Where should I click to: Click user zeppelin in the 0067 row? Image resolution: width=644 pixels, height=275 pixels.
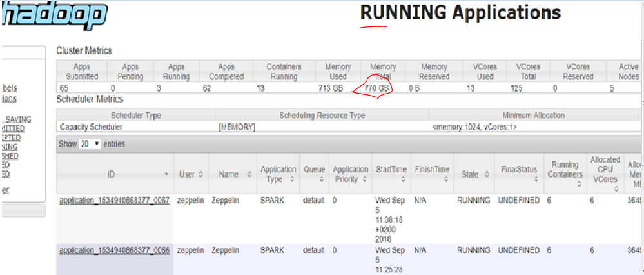tap(190, 201)
